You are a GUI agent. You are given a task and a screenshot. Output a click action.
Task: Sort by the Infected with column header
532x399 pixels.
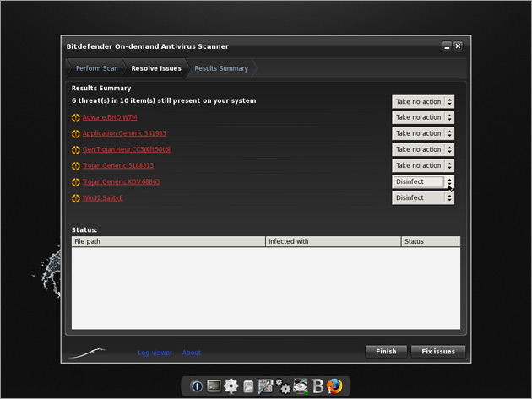[334, 241]
